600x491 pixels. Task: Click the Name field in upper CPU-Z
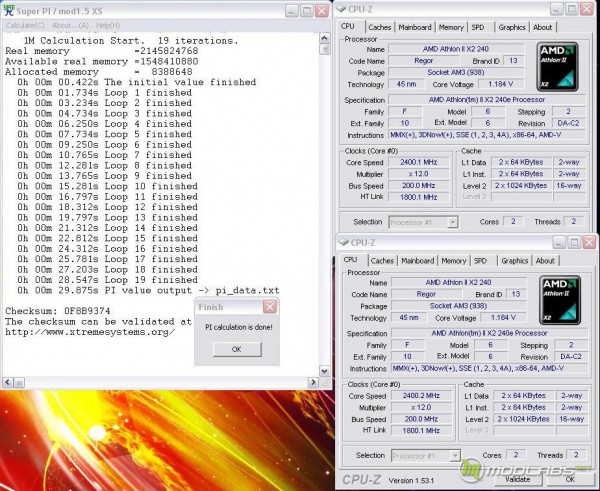point(456,49)
